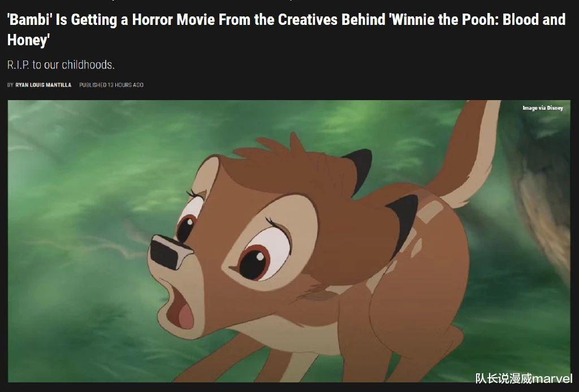The image size is (579, 392).
Task: Click the 'R.I.P. to our childhoods.' subtitle
Action: [61, 64]
